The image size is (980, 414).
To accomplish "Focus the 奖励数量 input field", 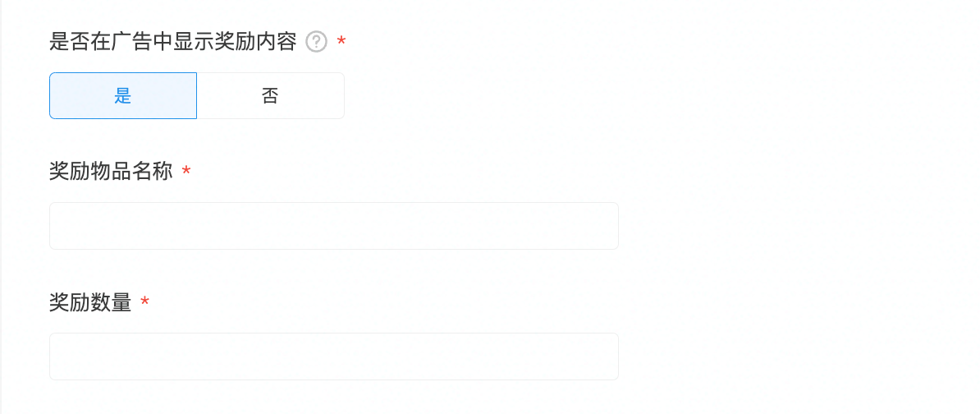I will tap(333, 356).
